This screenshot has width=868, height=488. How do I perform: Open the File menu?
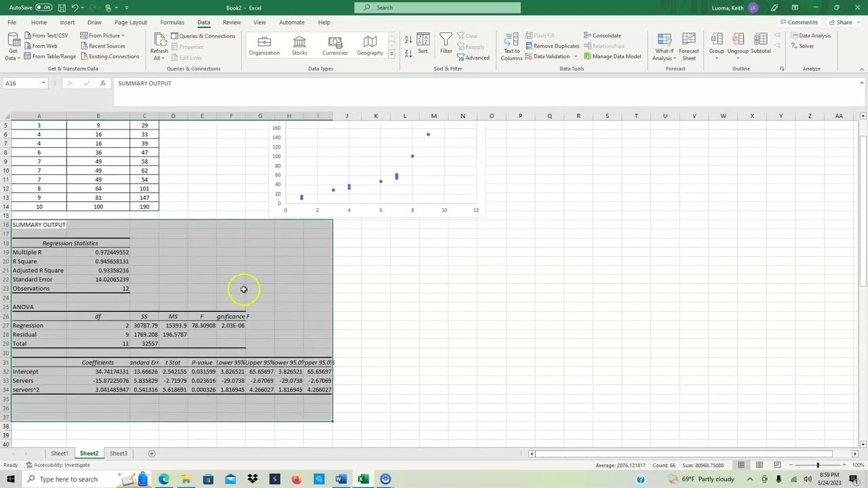tap(12, 22)
